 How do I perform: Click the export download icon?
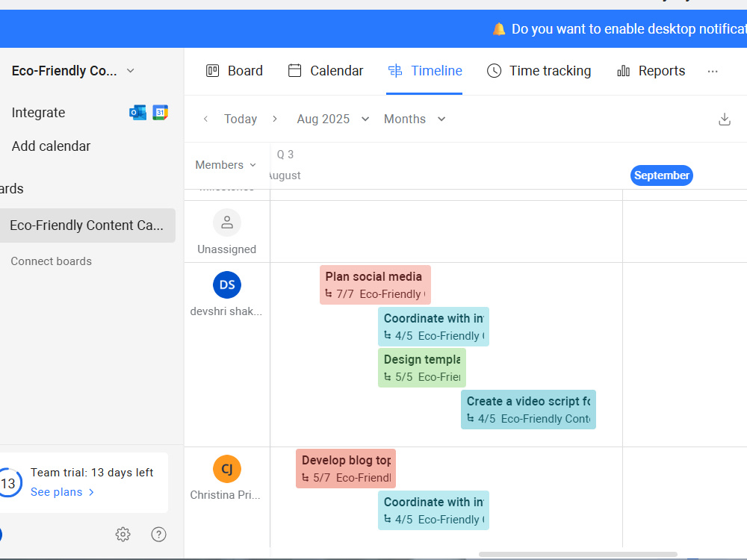[724, 119]
